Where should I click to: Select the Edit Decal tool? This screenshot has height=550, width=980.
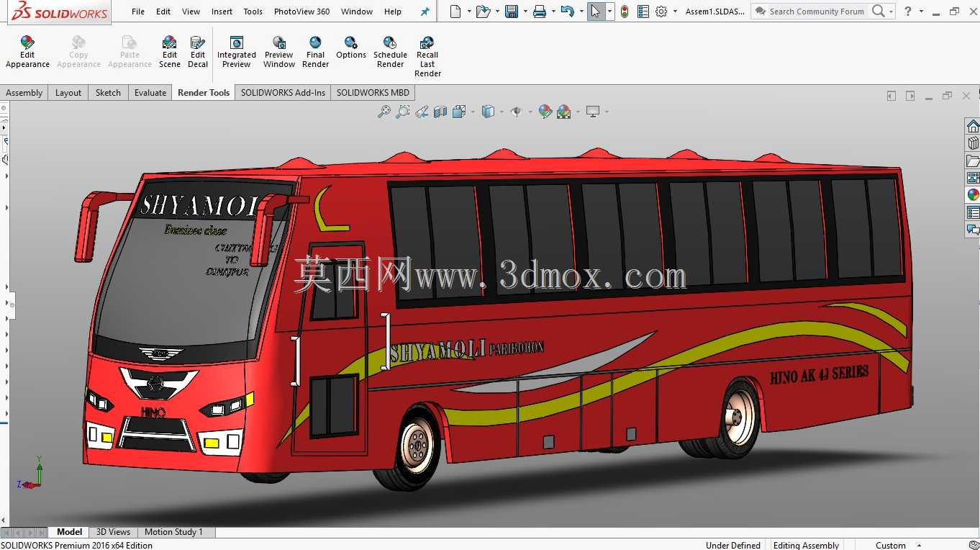[x=198, y=53]
